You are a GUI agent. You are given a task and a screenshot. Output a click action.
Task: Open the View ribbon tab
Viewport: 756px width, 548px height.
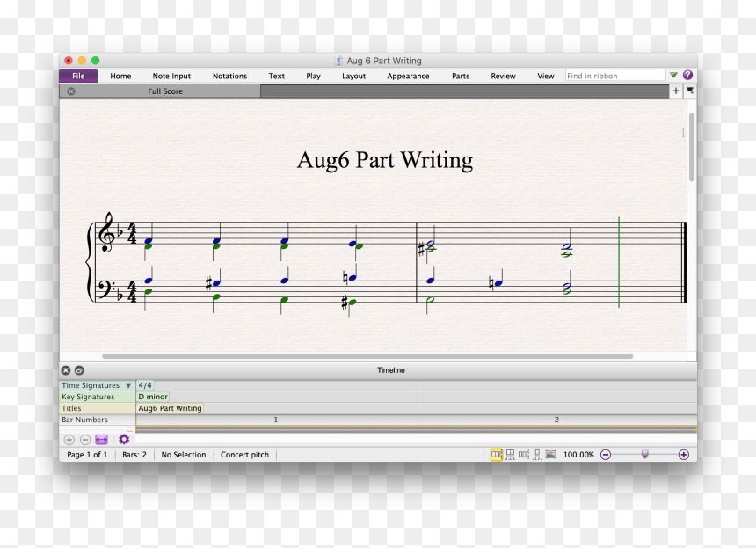tap(545, 76)
